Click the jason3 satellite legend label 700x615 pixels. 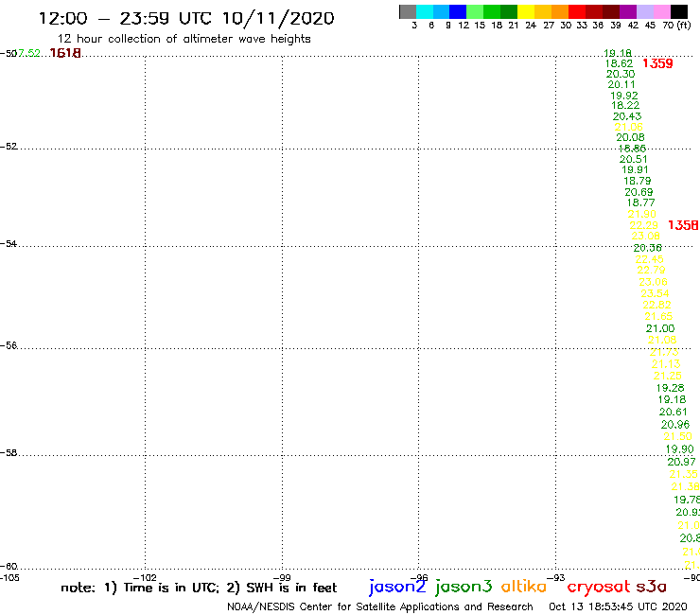(464, 588)
